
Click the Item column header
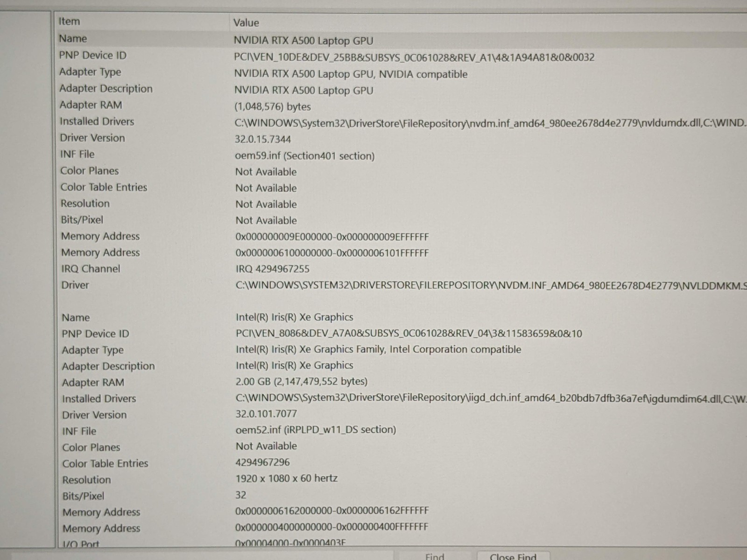pos(69,21)
